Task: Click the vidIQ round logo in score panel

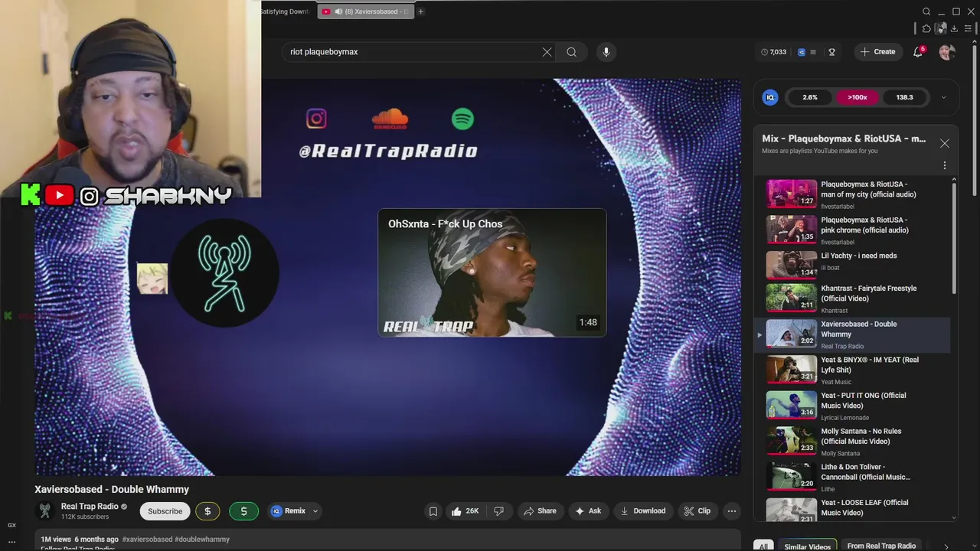Action: [x=770, y=97]
